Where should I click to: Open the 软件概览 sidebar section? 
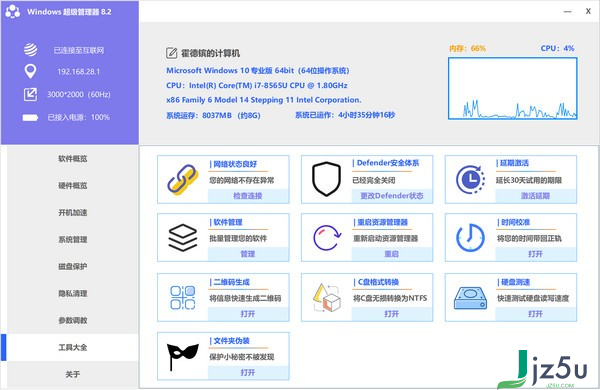(73, 158)
